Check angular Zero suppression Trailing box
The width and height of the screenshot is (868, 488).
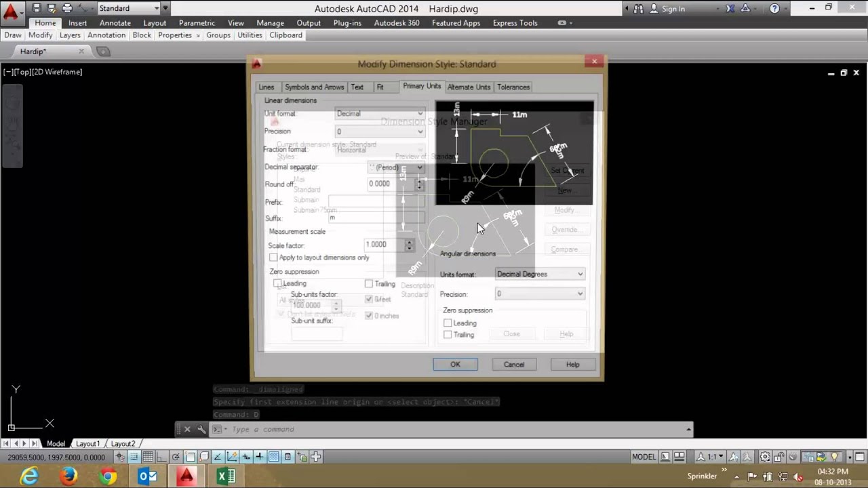(x=448, y=335)
